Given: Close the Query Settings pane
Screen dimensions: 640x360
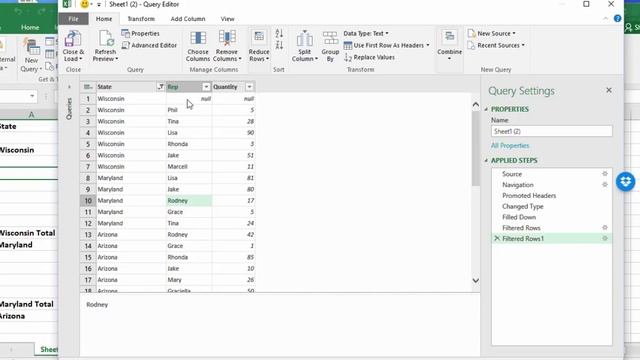Looking at the screenshot, I should coord(609,90).
